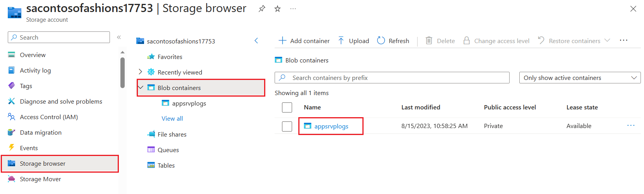Open Restore containers dropdown
The image size is (644, 194).
(x=574, y=41)
